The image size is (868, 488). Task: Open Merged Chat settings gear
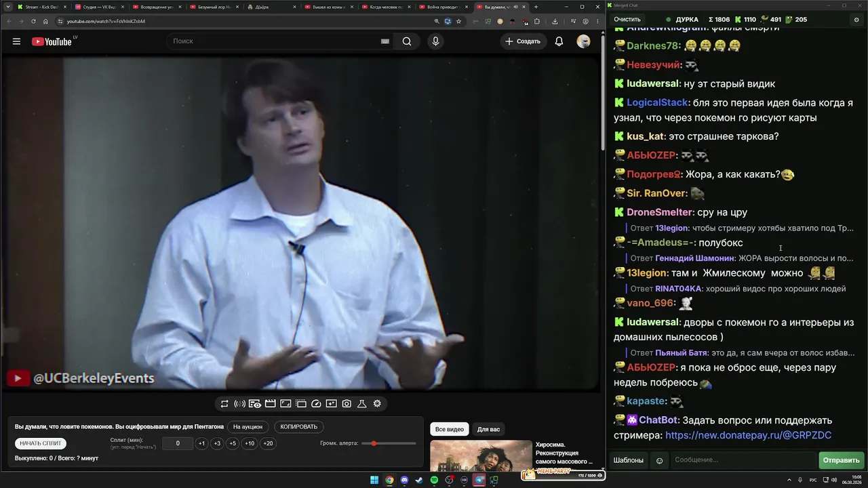coord(856,20)
